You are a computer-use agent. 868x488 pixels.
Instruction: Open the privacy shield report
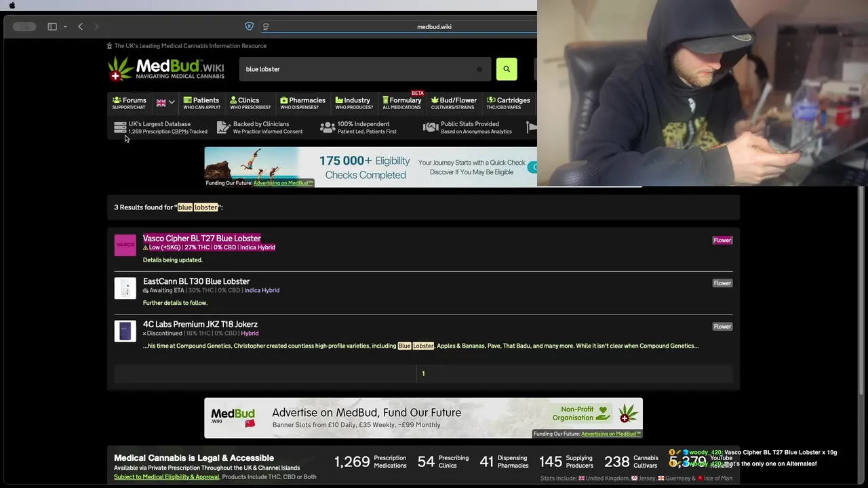[x=249, y=26]
